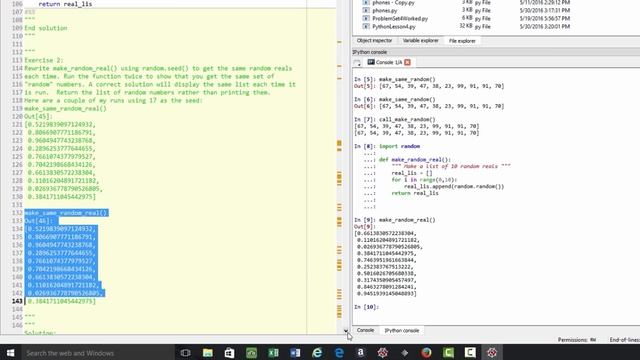The width and height of the screenshot is (640, 360).
Task: Click the PythonLesson4.py file icon
Action: click(x=366, y=27)
